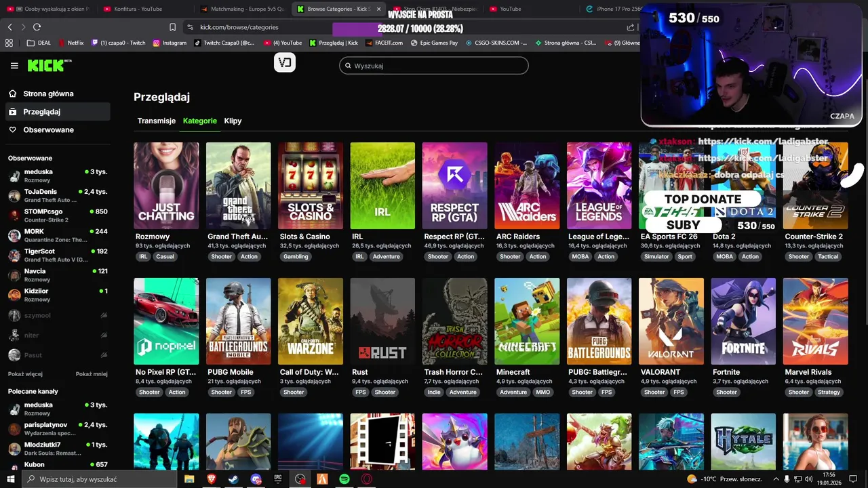This screenshot has width=868, height=488.
Task: Click the Tactical tag under Counter-Strike 2
Action: point(828,257)
